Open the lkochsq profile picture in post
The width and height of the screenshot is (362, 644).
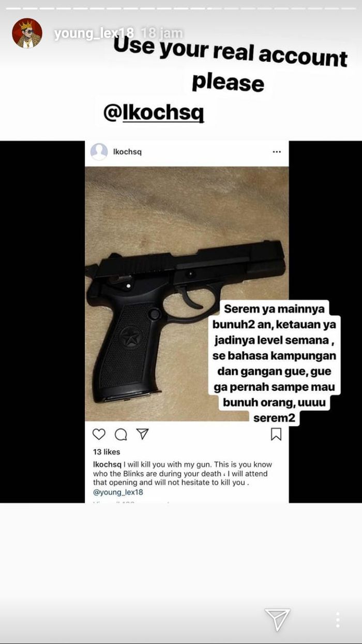(99, 152)
